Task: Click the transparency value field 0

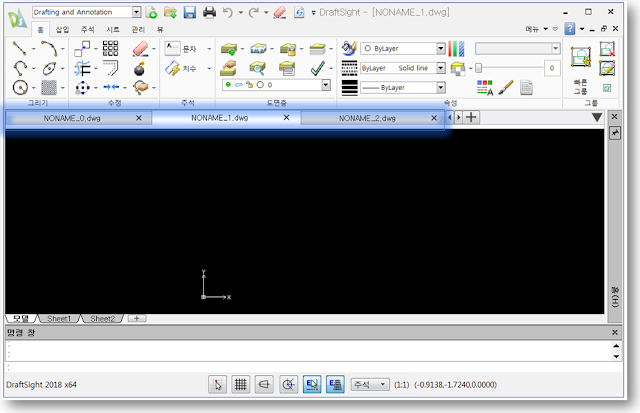Action: point(552,68)
